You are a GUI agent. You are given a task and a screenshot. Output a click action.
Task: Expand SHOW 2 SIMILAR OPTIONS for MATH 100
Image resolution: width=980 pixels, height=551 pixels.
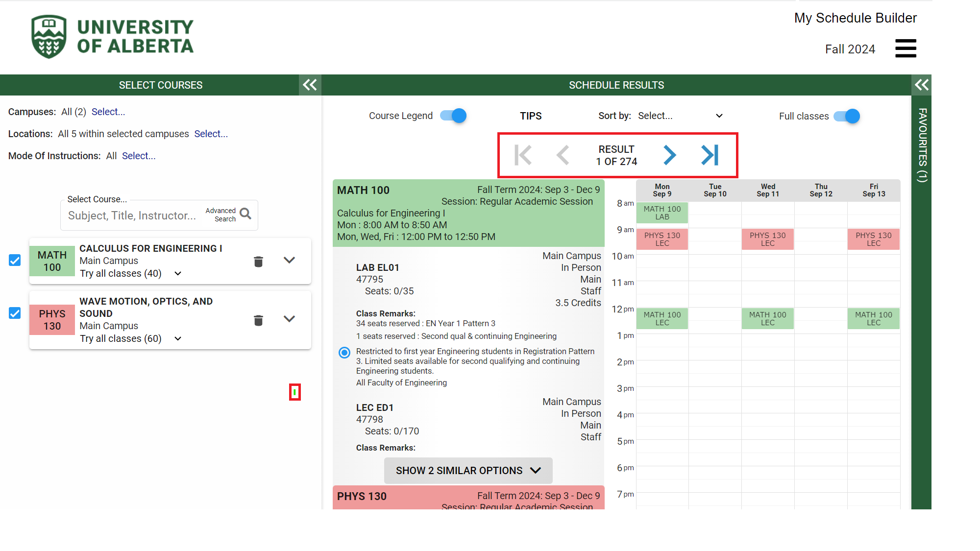coord(468,471)
